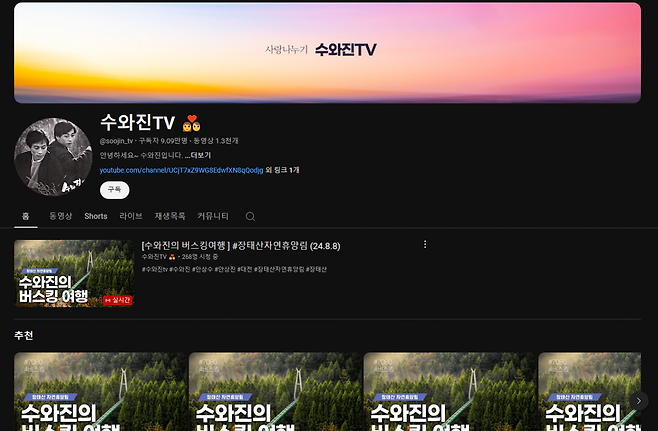Open the 라이브 tab

pos(131,216)
